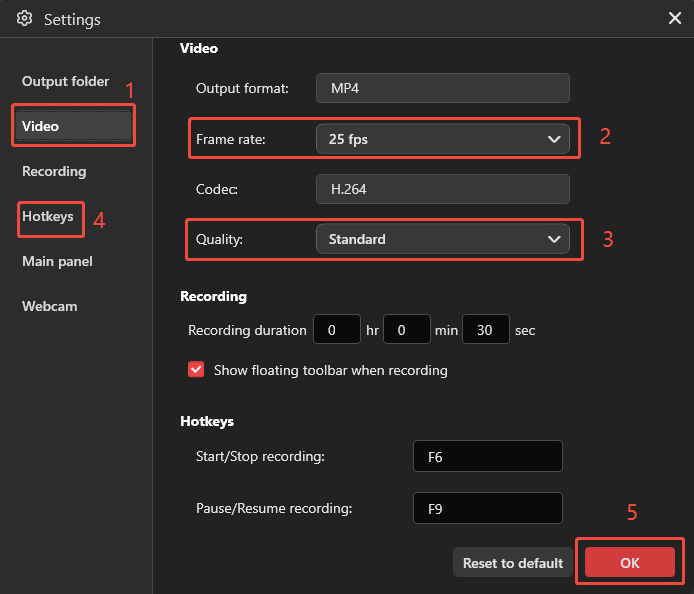Open the Webcam settings section

coord(50,306)
